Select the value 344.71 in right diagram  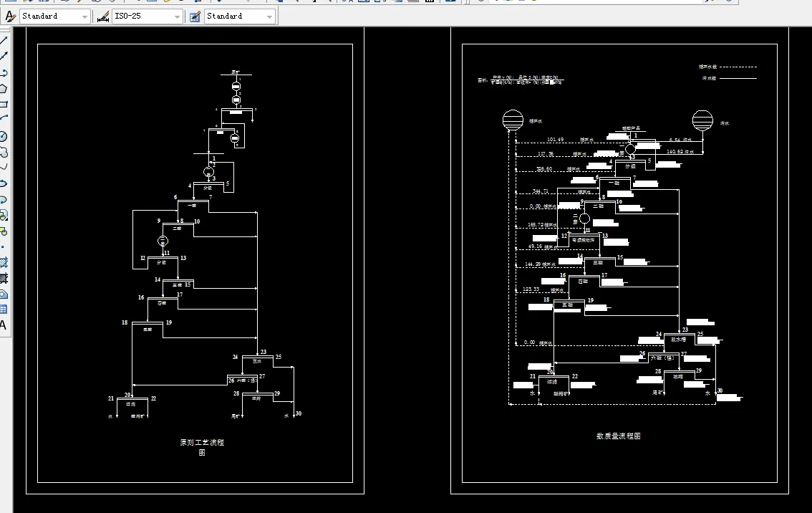click(x=540, y=191)
